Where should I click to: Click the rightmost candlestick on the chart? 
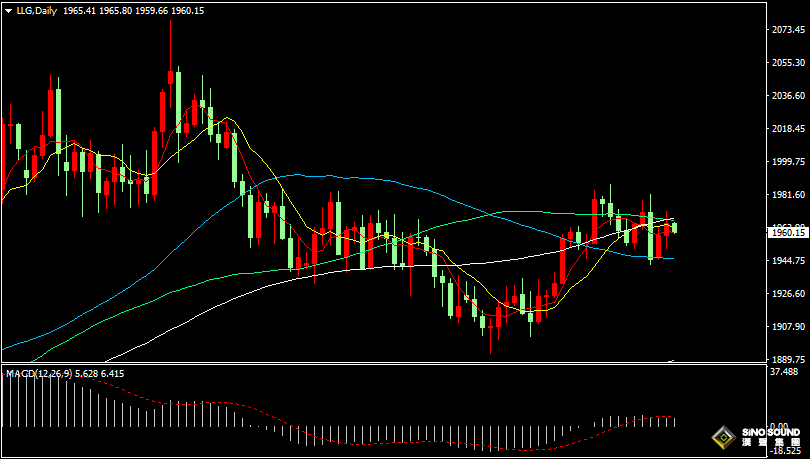[675, 228]
